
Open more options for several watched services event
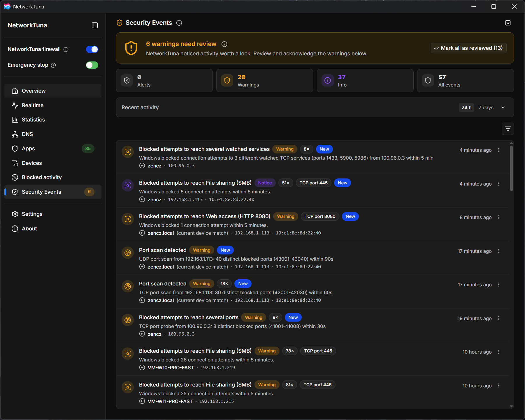click(499, 150)
